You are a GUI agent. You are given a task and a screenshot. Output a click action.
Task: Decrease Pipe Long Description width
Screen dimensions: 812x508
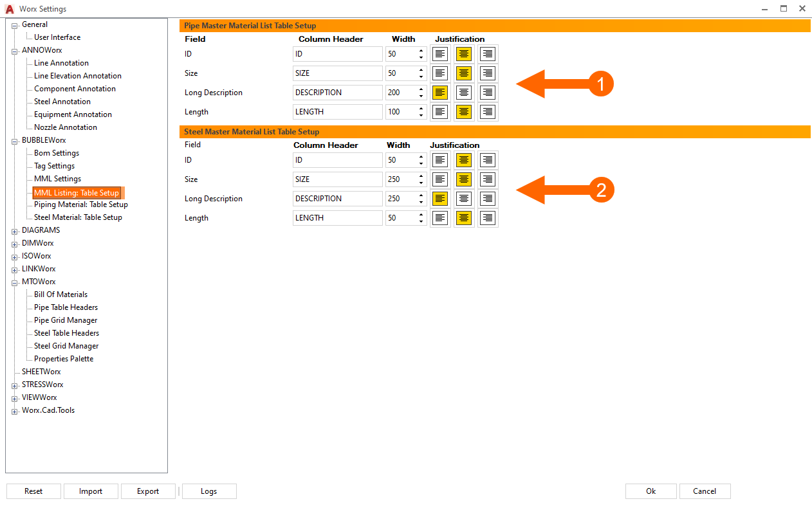[421, 96]
